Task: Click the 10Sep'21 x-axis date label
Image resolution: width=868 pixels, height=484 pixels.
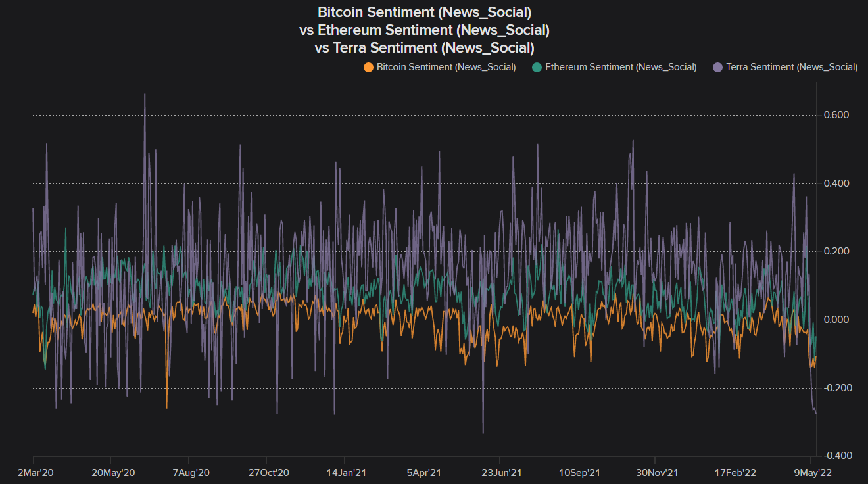Action: tap(579, 472)
